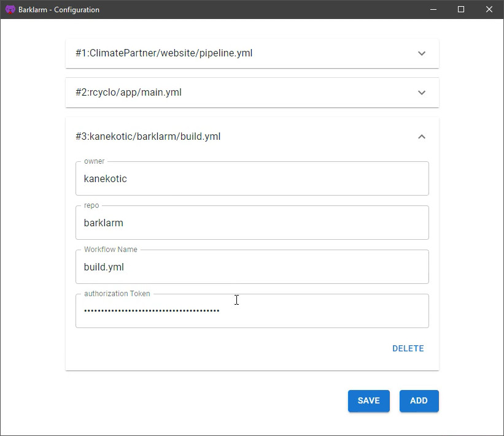The height and width of the screenshot is (436, 504).
Task: Focus the owner field containing kanekotic
Action: [252, 178]
